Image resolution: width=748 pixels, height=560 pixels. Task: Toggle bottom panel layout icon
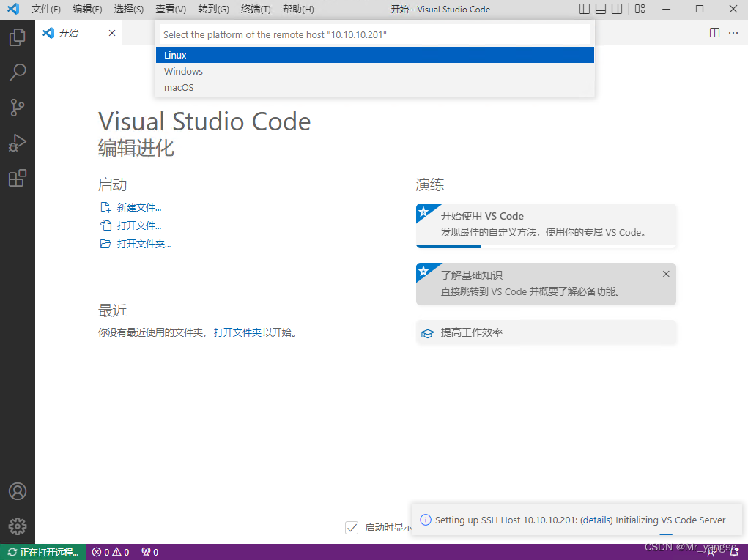pos(601,9)
